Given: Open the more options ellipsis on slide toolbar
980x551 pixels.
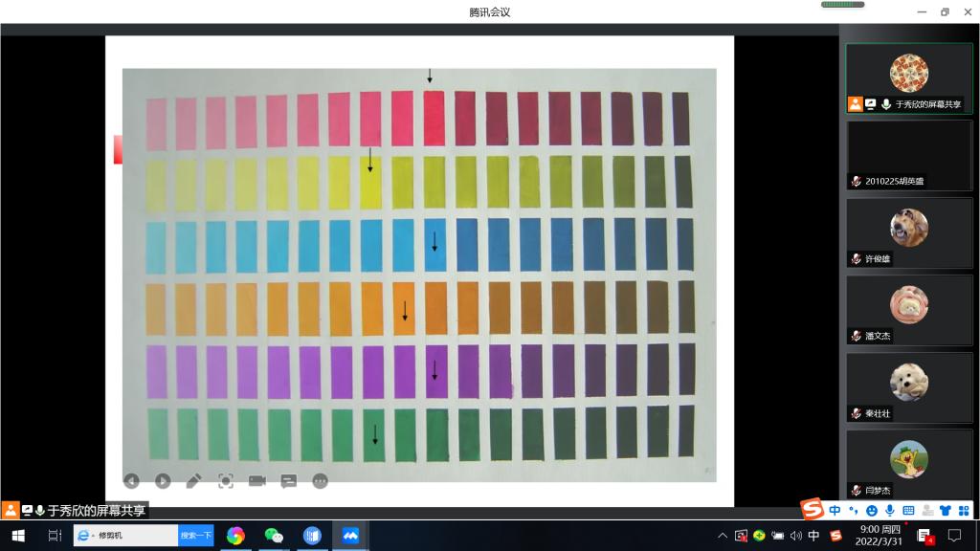Looking at the screenshot, I should point(321,481).
